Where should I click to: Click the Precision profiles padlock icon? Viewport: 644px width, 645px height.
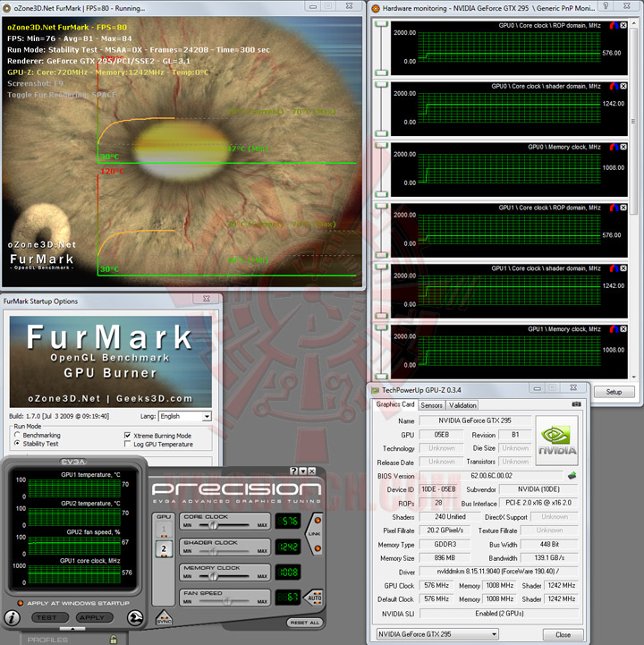[x=114, y=640]
